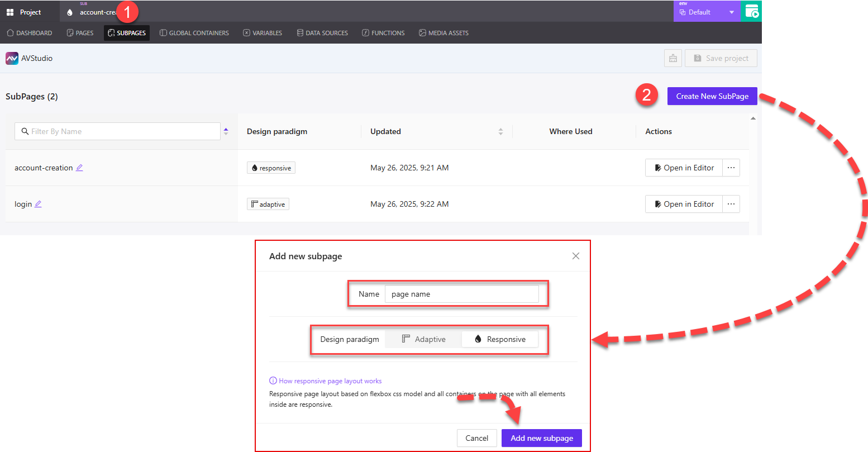Click the clean/broom icon beside Save project

pyautogui.click(x=673, y=58)
